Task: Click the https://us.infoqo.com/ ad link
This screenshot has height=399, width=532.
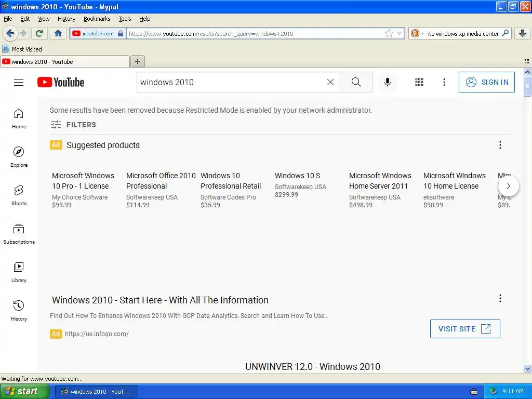Action: pos(97,334)
